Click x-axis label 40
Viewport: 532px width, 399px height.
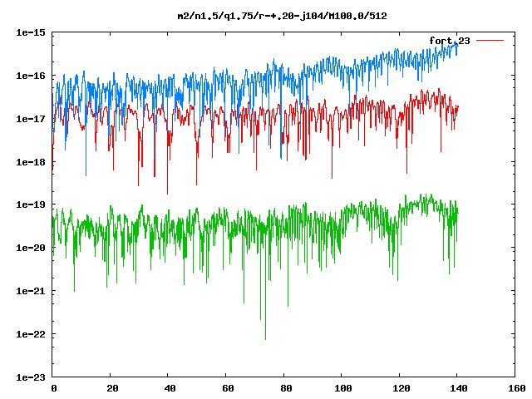170,388
